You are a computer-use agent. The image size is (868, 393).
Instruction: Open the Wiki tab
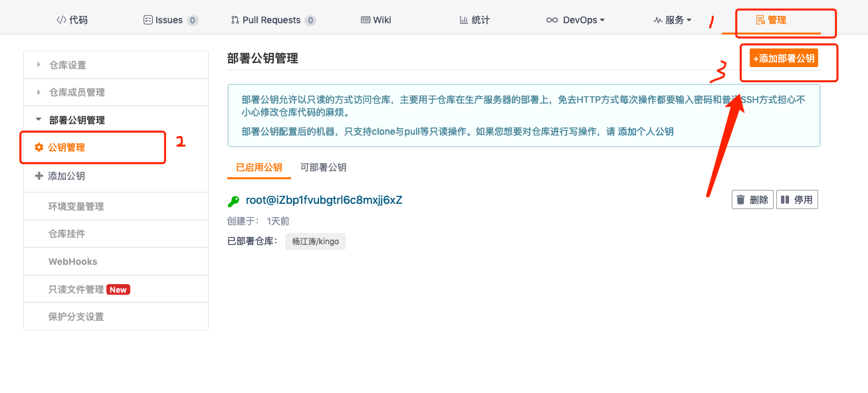(376, 20)
